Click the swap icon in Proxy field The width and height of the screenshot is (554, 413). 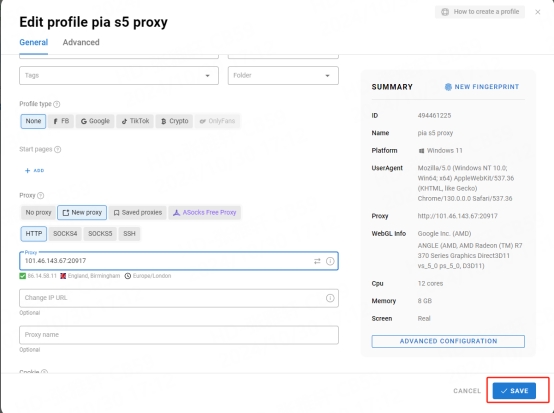pyautogui.click(x=317, y=261)
